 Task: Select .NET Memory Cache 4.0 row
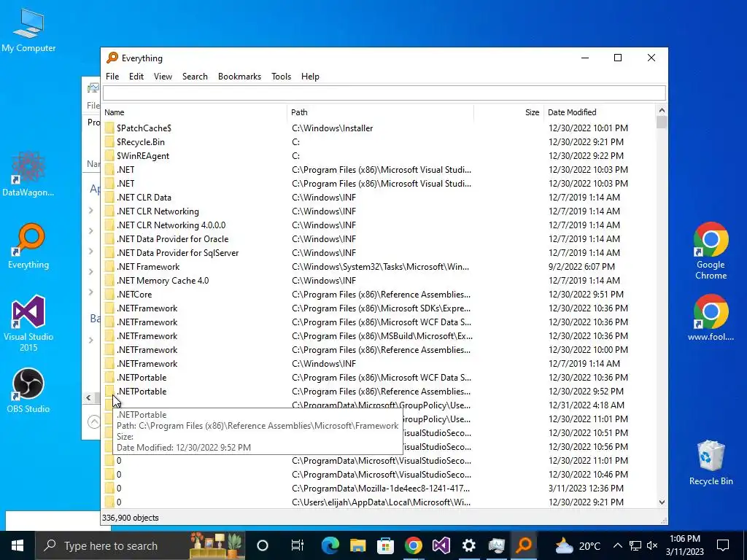pos(379,281)
